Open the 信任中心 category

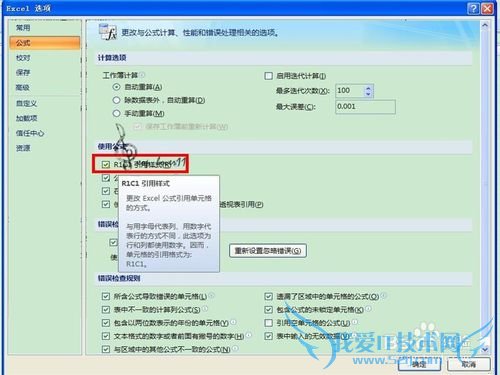[x=30, y=133]
